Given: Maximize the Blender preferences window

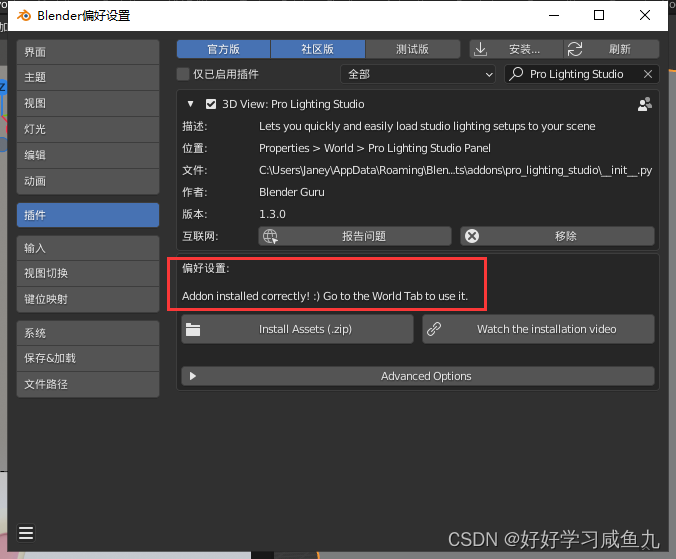Looking at the screenshot, I should click(x=599, y=16).
